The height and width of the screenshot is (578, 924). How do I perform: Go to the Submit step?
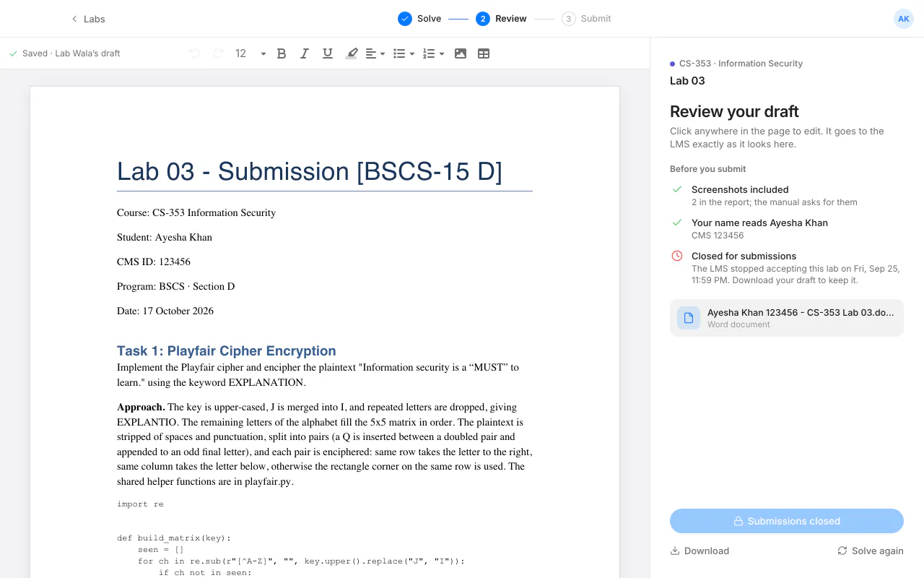587,19
